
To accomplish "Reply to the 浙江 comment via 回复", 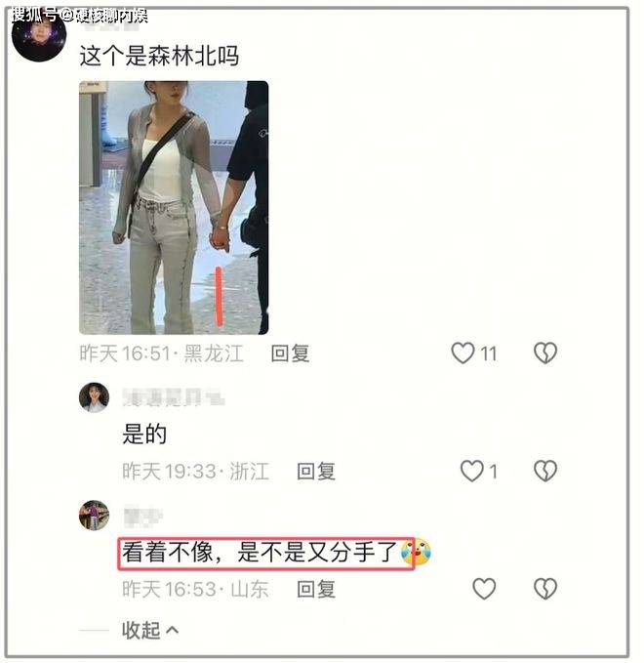I will click(316, 472).
